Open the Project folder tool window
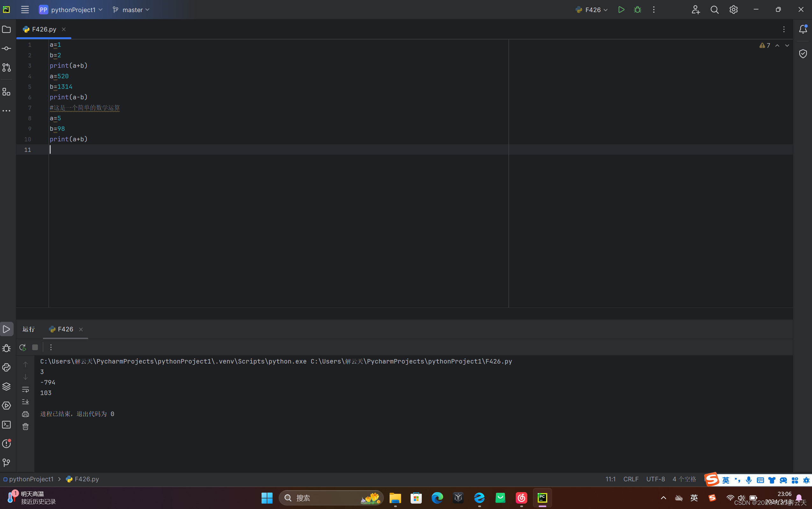The height and width of the screenshot is (509, 812). pos(6,29)
